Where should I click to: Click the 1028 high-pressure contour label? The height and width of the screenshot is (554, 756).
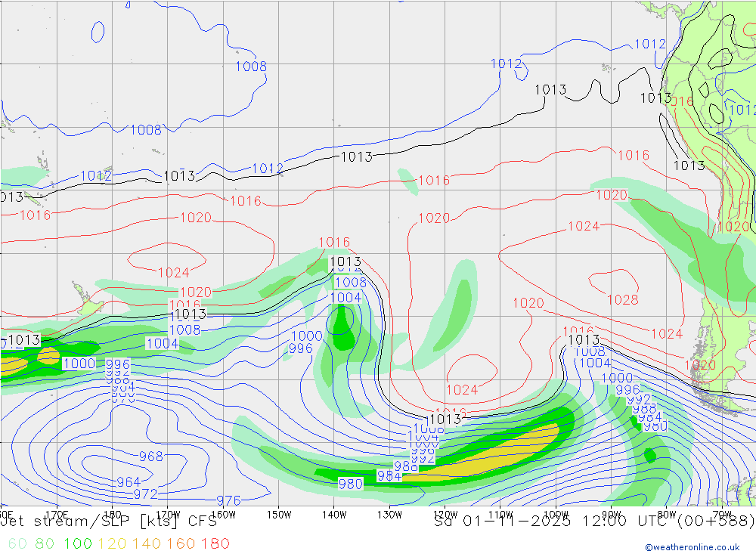click(x=622, y=300)
